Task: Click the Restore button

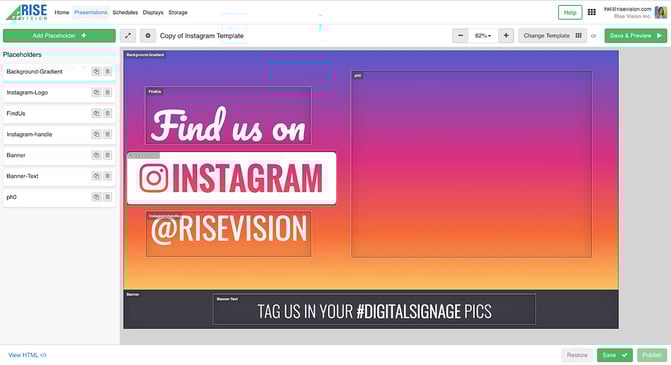Action: tap(577, 355)
